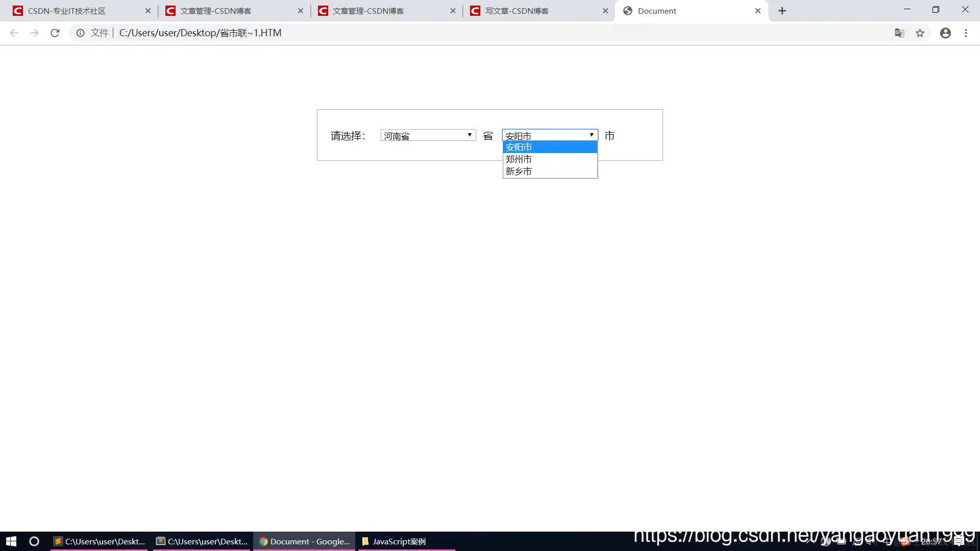Bookmark the page using the star icon
This screenshot has height=551, width=980.
click(920, 33)
